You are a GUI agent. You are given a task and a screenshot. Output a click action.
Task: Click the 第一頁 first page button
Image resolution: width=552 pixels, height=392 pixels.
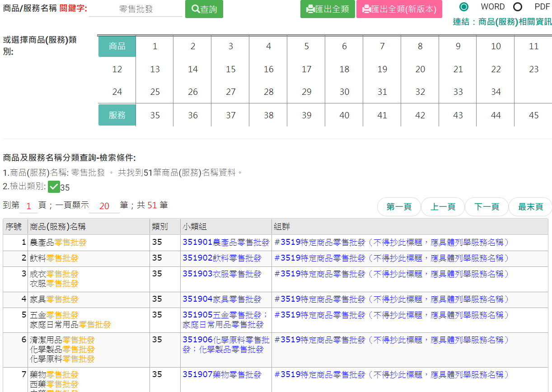[399, 207]
